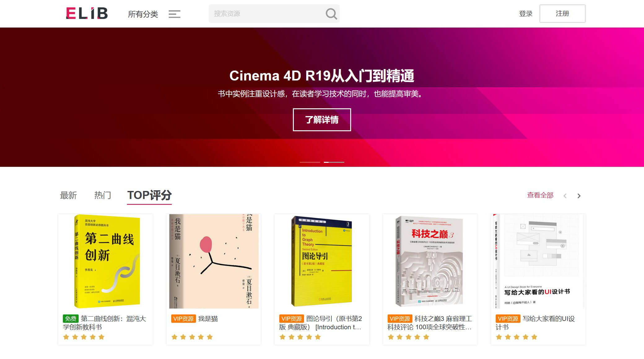Focus the 搜索资源 search field
The image size is (644, 359).
(266, 14)
